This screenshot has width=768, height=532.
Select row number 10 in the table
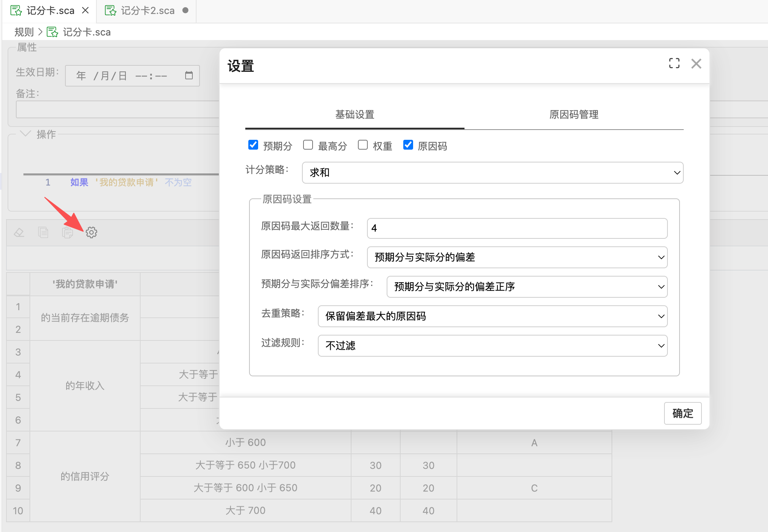coord(18,510)
